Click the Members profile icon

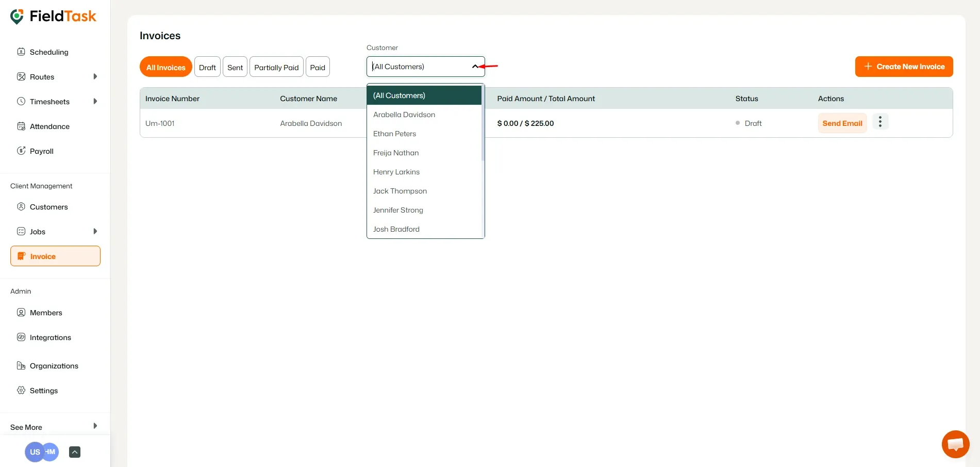pos(21,312)
